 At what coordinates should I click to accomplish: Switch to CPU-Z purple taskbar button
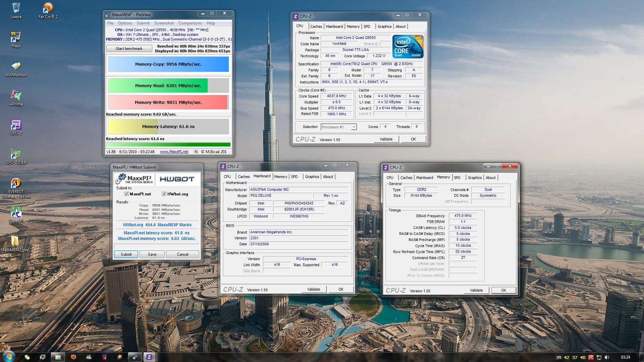coord(149,357)
